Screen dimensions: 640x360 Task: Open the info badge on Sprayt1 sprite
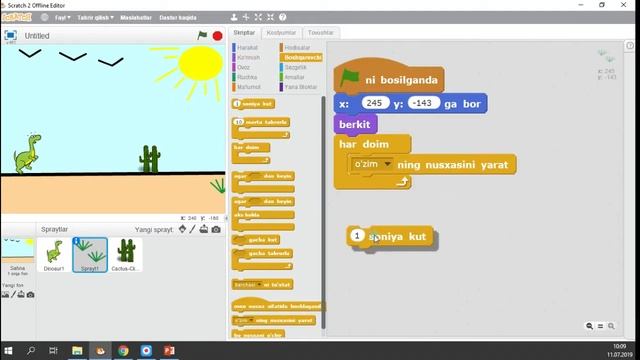[76, 241]
